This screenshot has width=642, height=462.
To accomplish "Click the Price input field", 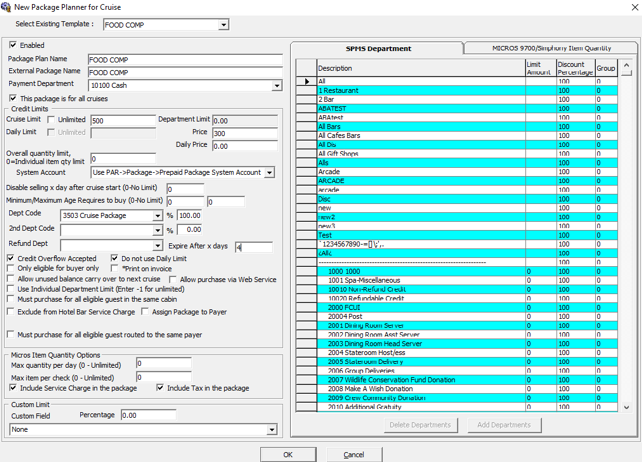I will click(x=245, y=133).
